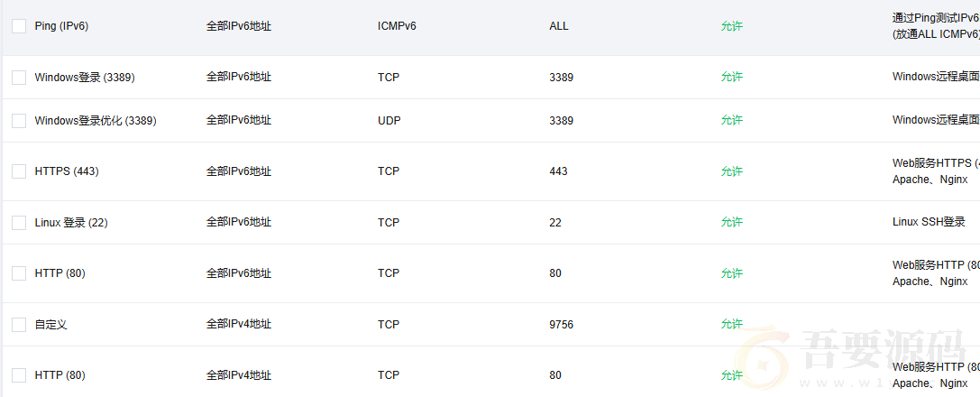Tick the Ping (IPv6) rule checkbox
Viewport: 980px width, 397px height.
point(19,27)
